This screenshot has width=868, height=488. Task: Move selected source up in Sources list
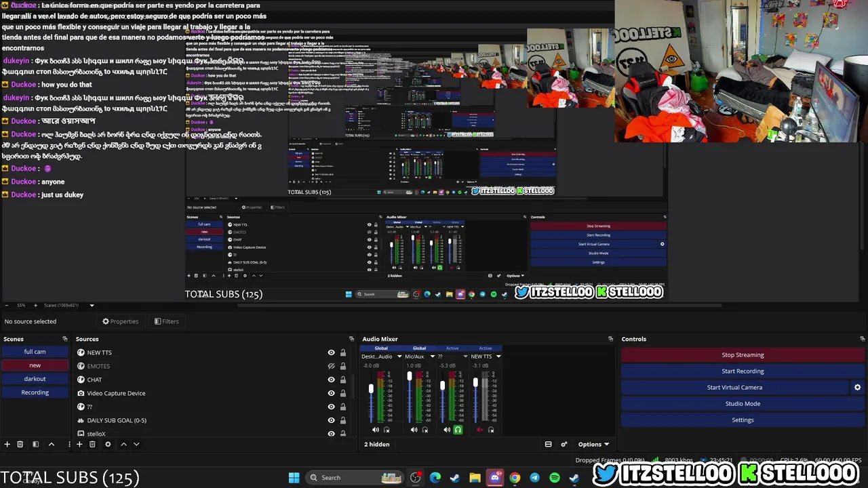[123, 445]
